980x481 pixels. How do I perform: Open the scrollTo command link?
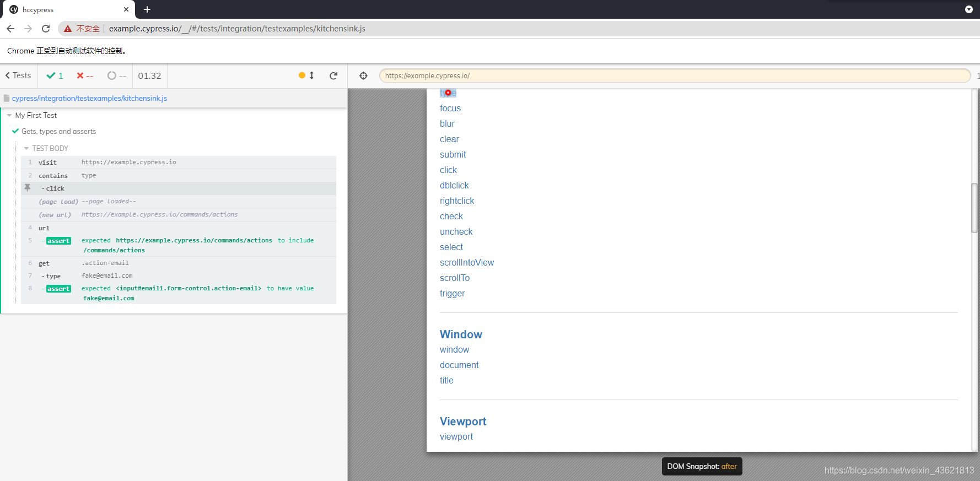(455, 278)
